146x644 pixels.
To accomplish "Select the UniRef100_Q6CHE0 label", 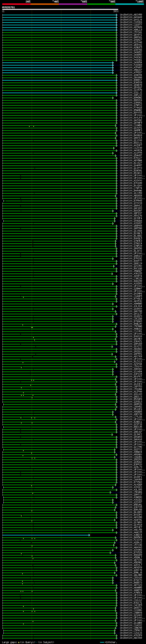I will 131,339.
